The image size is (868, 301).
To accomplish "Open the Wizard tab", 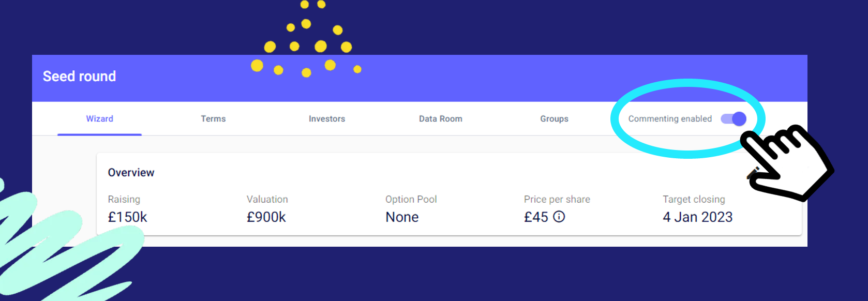I will tap(99, 119).
